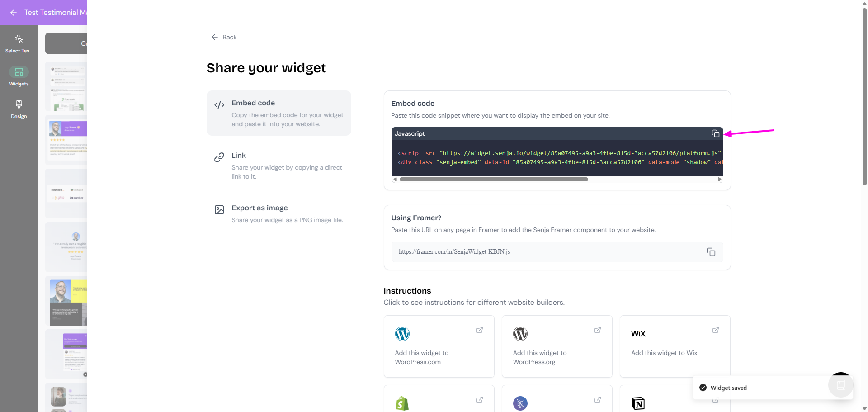Copy the Framer URL
868x412 pixels.
(711, 252)
